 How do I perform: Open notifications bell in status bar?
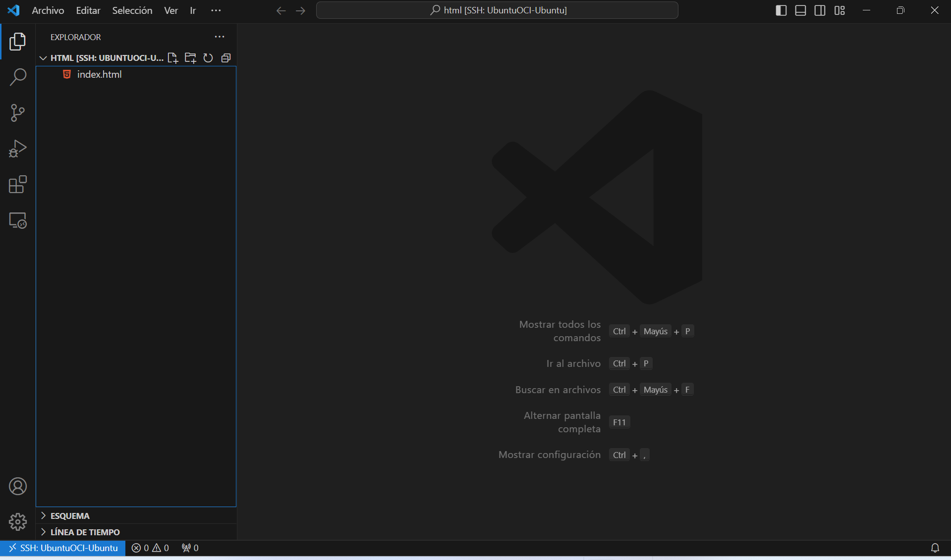(x=935, y=548)
